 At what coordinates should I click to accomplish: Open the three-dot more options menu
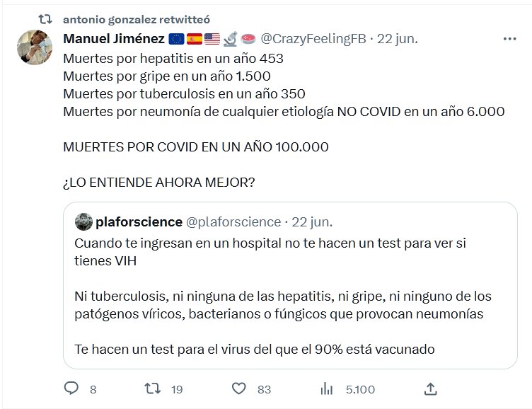pyautogui.click(x=509, y=40)
